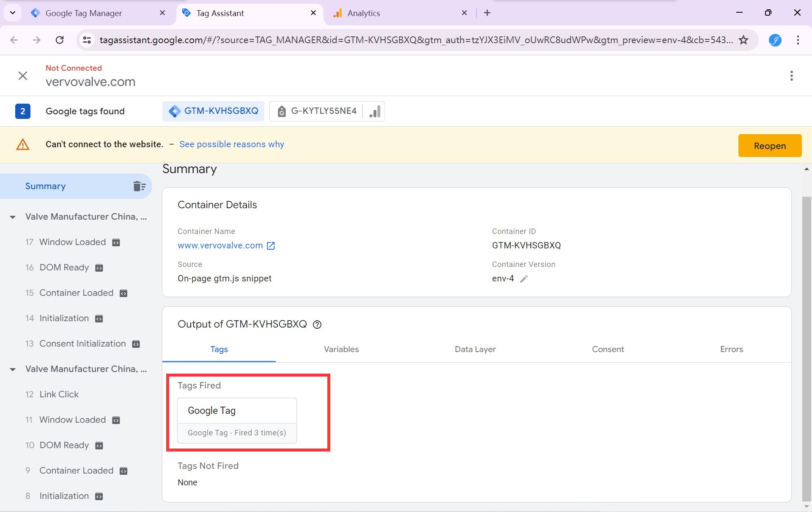Screen dimensions: 812x512
Task: Switch to the Consent output tab
Action: tap(608, 349)
